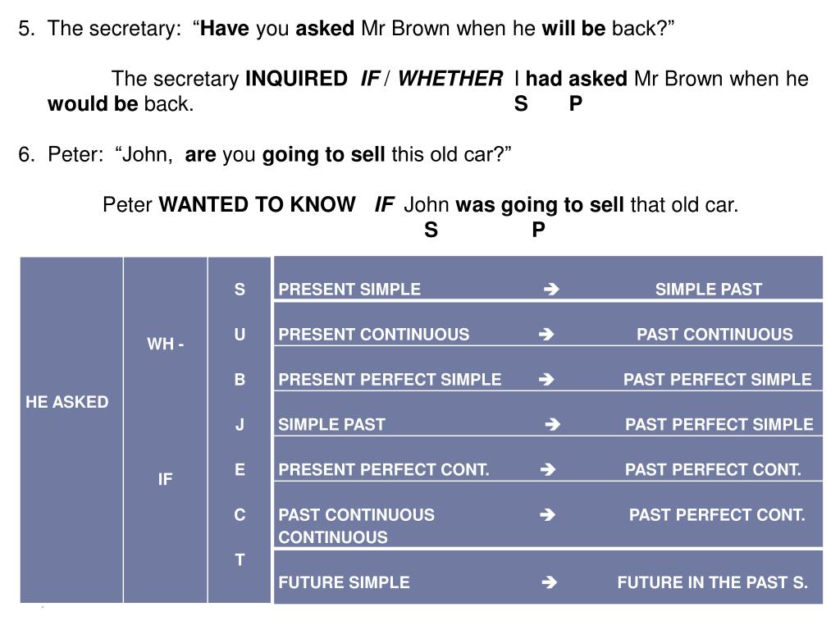The width and height of the screenshot is (840, 630).
Task: Click the FUTURE IN THE PAST S. cell
Action: tap(713, 582)
